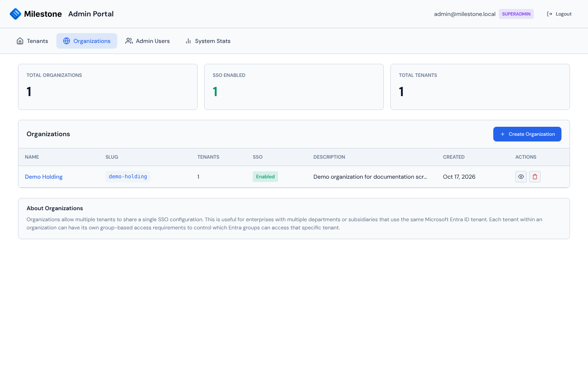Click the SUPERADMIN role badge
This screenshot has width=588, height=368.
pos(516,14)
